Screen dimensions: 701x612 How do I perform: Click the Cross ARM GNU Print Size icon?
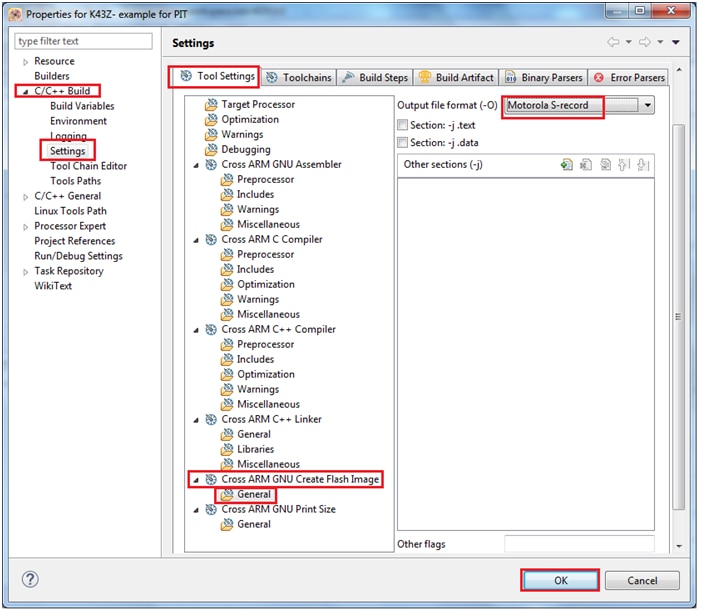pos(211,509)
